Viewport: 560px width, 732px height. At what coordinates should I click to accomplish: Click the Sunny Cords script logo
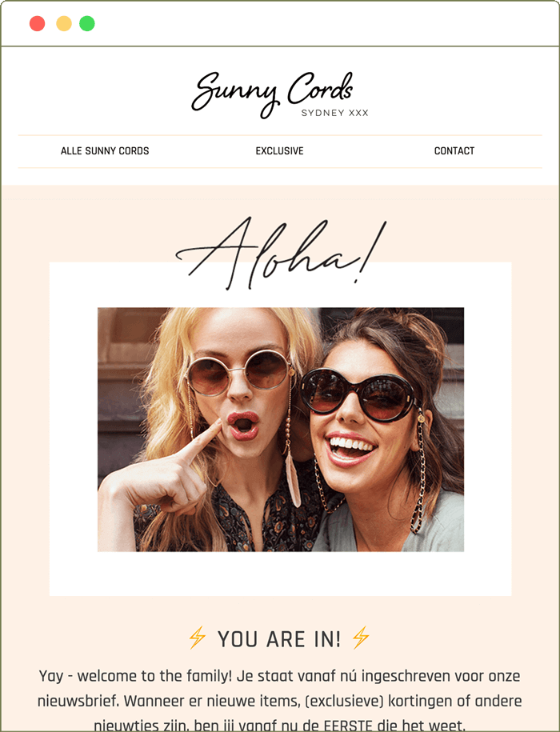(273, 94)
